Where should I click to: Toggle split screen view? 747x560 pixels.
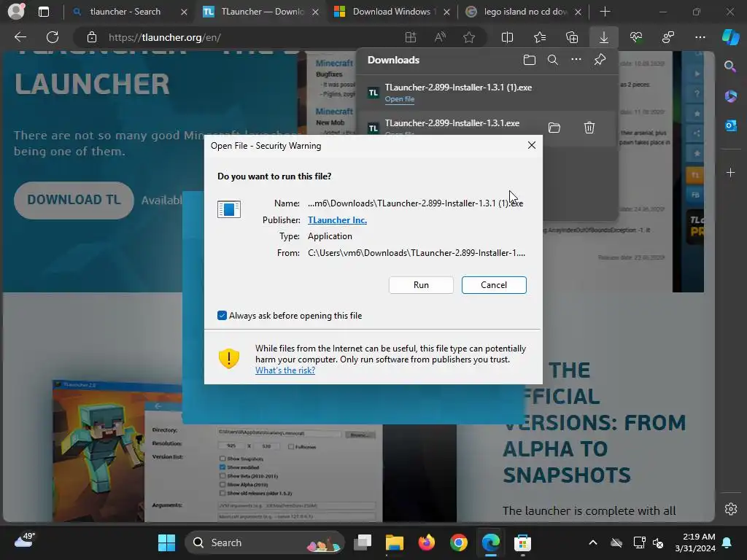click(x=508, y=37)
